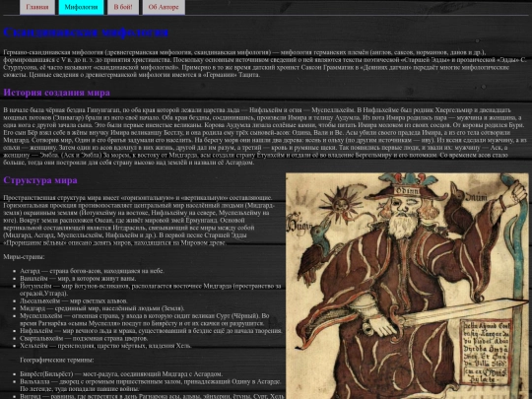
Task: Click the Нифльхейм — мир вечного льда item
Action: (151, 330)
